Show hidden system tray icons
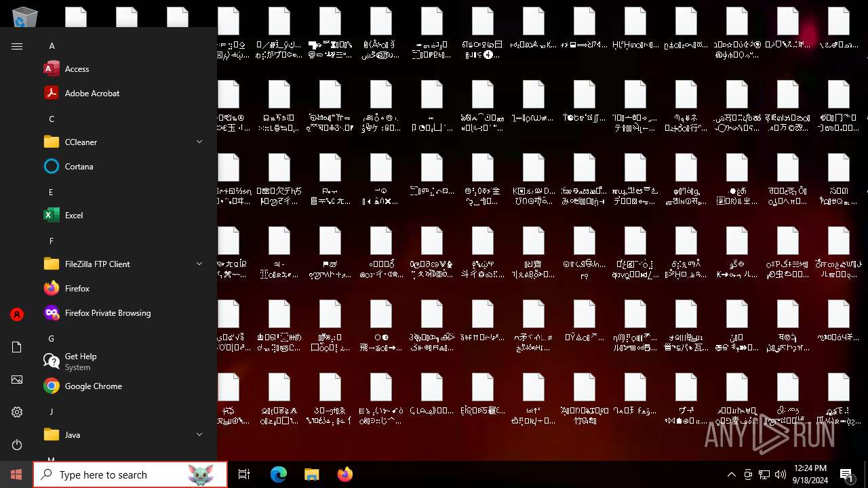868x488 pixels. [x=731, y=474]
